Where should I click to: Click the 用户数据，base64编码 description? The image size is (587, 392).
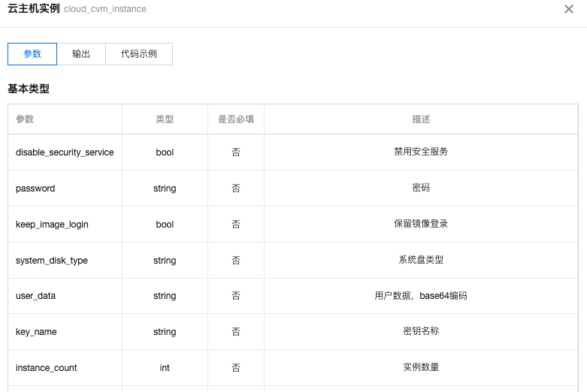421,296
